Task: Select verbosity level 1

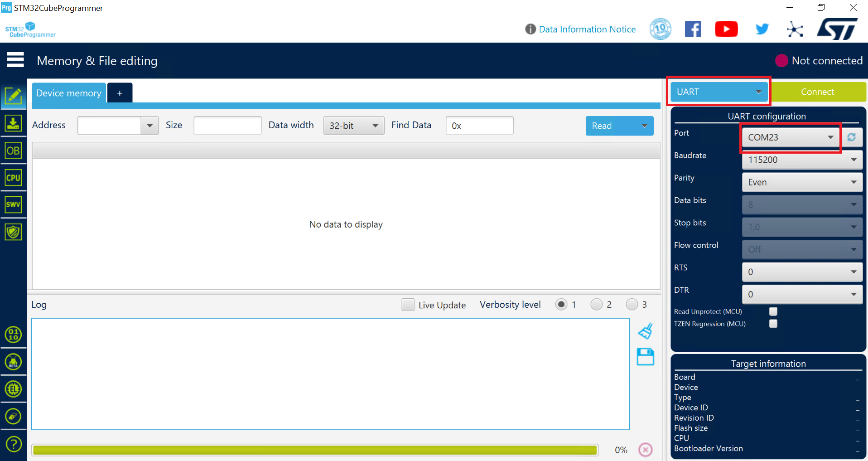Action: click(x=561, y=305)
